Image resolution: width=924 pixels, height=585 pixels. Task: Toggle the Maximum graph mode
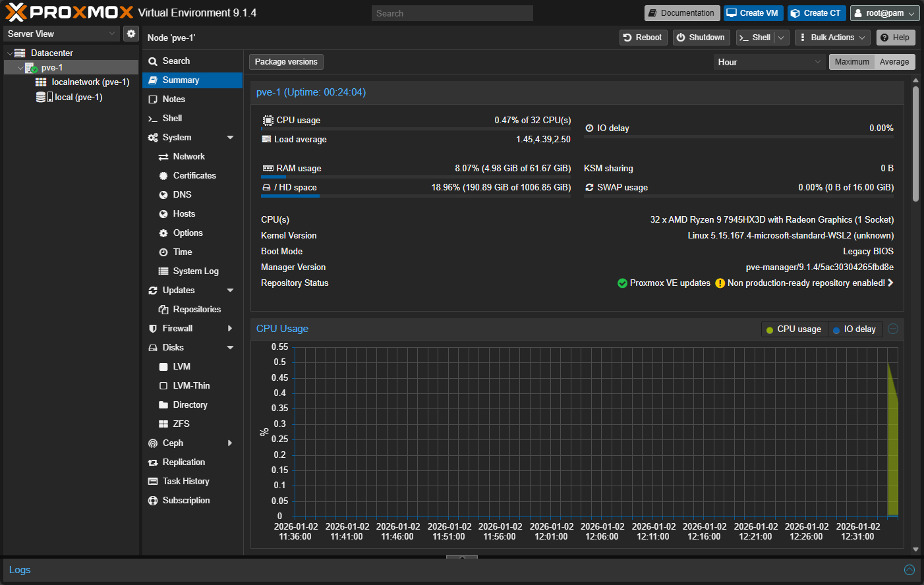click(852, 62)
